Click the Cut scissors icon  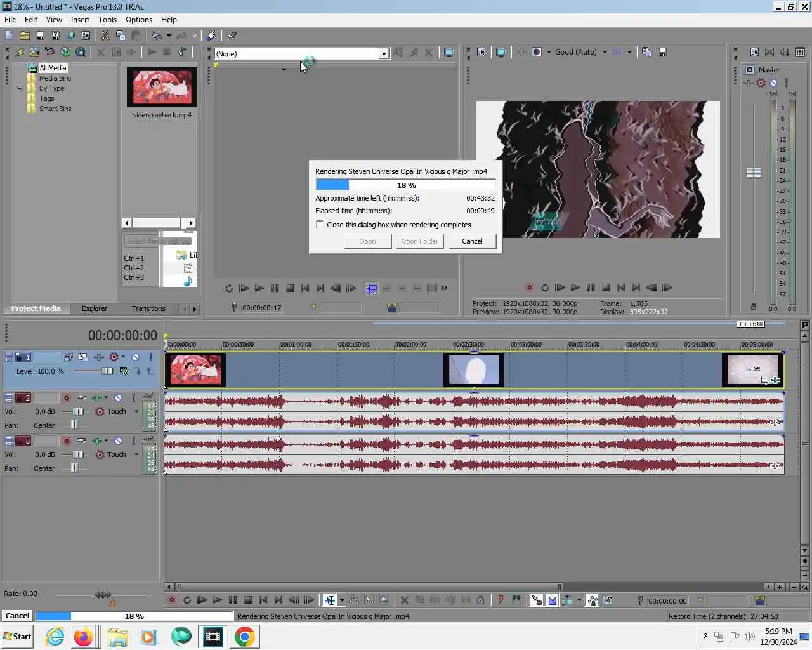tap(105, 36)
